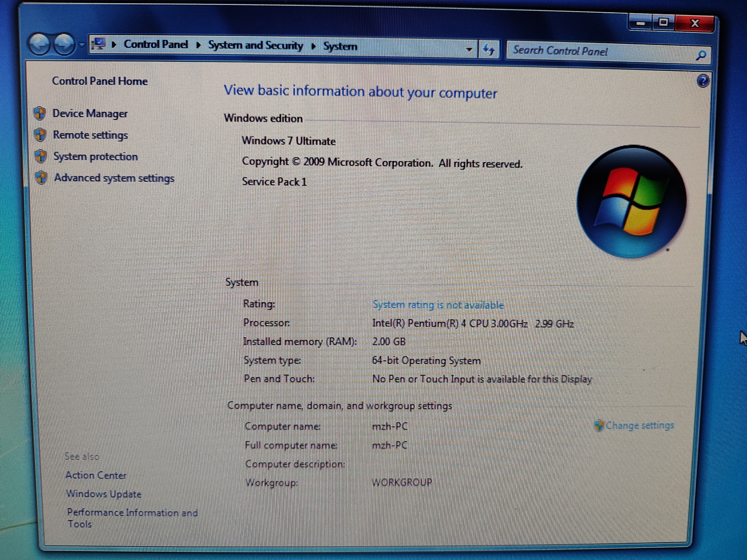The width and height of the screenshot is (747, 560).
Task: Expand arrow after System and Security breadcrumb
Action: tap(313, 46)
